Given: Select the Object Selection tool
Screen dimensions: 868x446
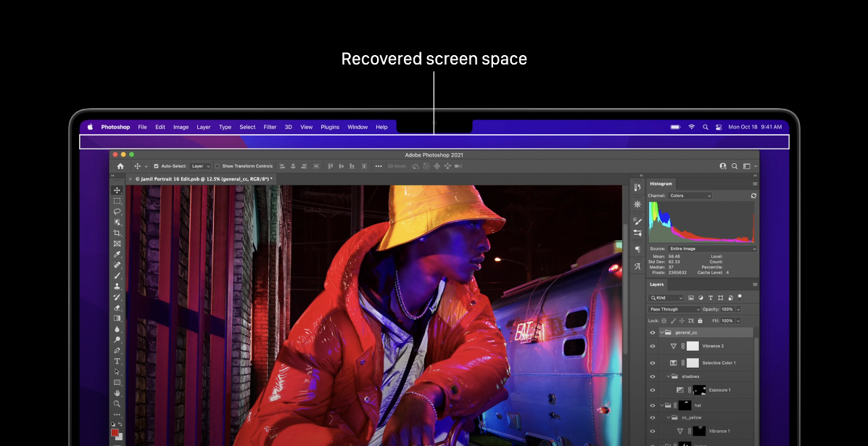Looking at the screenshot, I should point(117,223).
